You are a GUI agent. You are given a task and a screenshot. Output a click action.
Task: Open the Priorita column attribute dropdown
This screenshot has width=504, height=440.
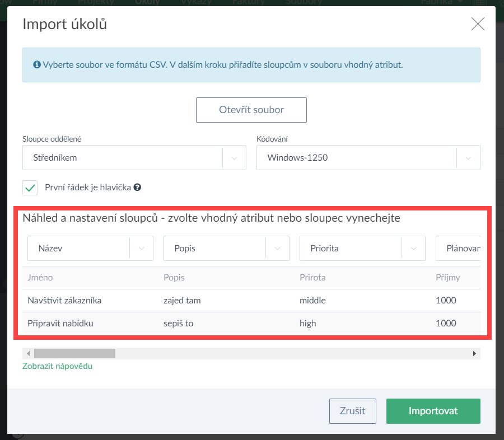pos(362,249)
